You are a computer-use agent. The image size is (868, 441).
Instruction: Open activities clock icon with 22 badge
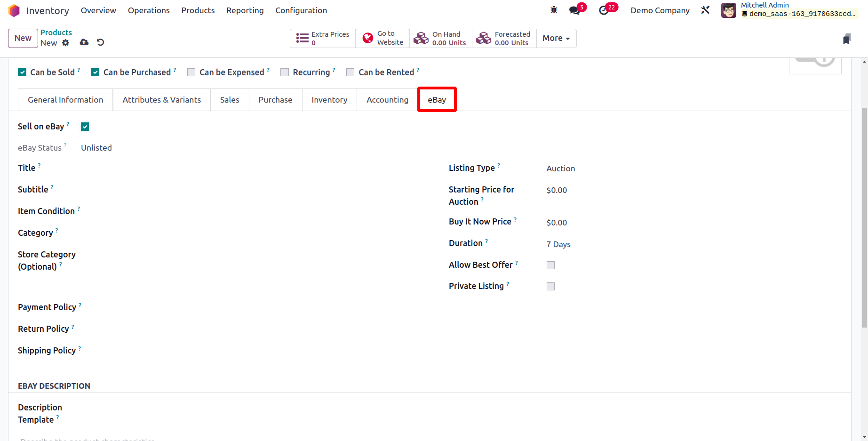(604, 10)
